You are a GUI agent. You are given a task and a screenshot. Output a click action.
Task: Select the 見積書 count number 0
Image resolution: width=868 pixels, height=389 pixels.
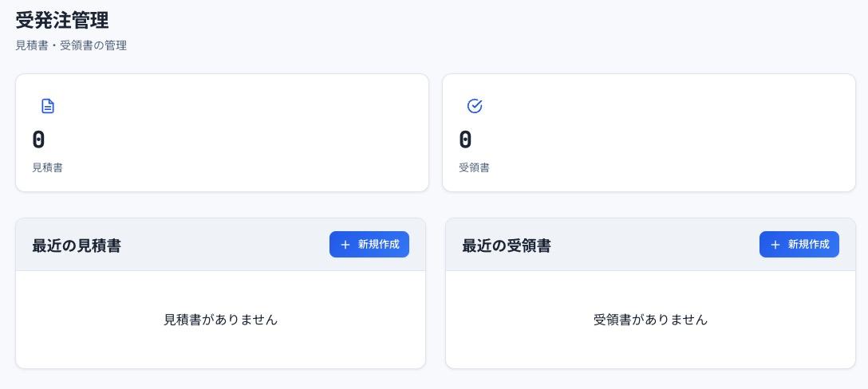coord(38,140)
